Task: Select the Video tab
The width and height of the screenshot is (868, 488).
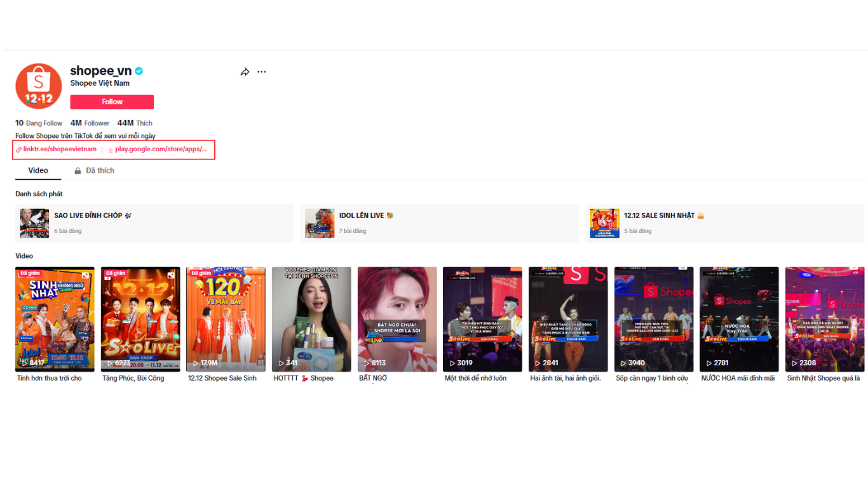Action: (x=38, y=170)
